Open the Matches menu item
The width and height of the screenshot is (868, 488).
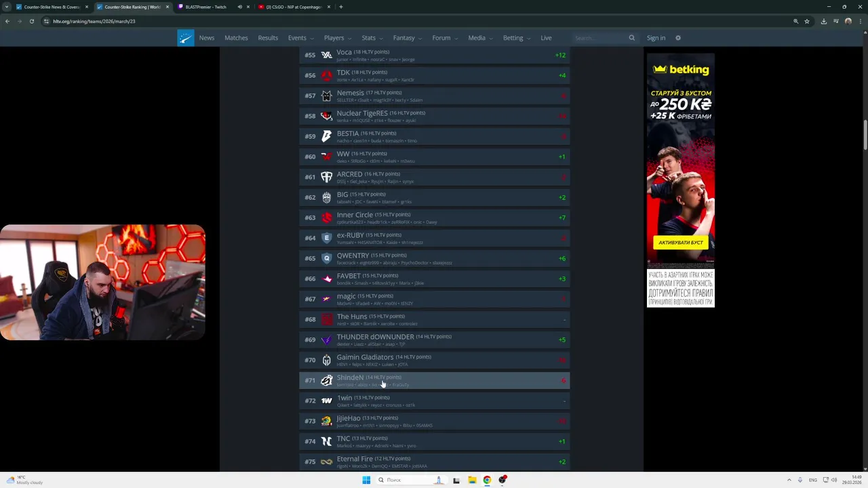tap(236, 38)
